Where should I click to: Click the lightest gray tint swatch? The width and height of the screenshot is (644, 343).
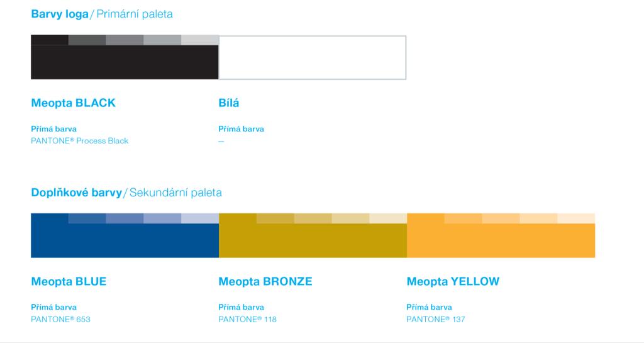point(200,40)
